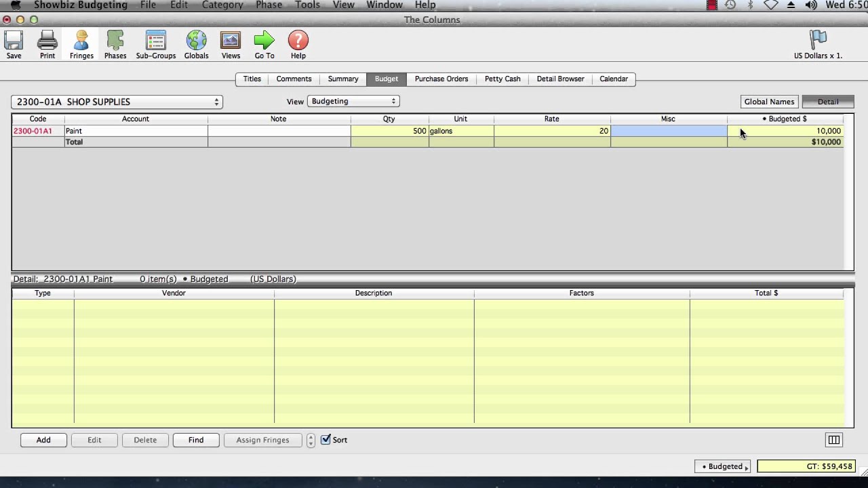Switch to the Comments tab
Image resolution: width=868 pixels, height=488 pixels.
coord(294,79)
